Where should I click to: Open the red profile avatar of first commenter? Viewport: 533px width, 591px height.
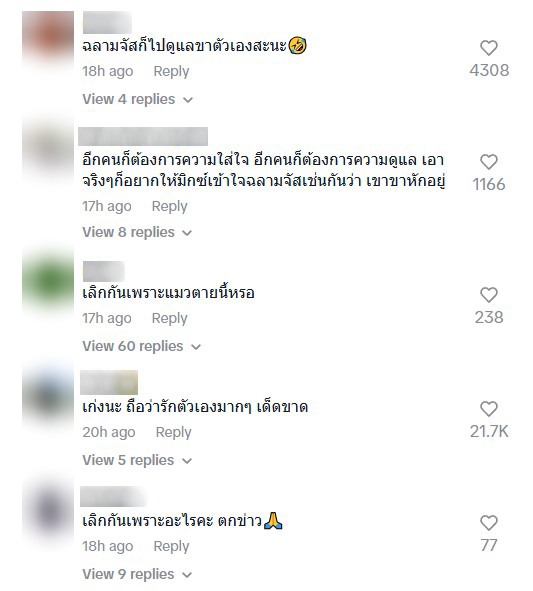click(x=48, y=37)
